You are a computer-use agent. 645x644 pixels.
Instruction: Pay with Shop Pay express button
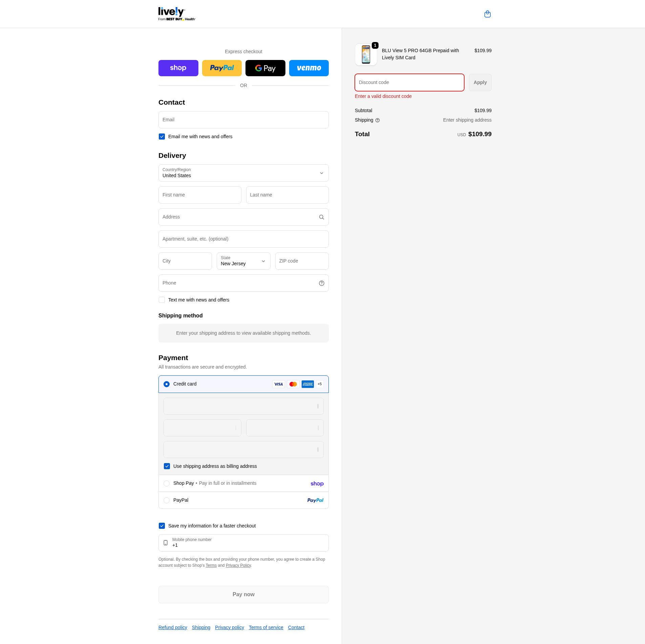click(x=178, y=68)
